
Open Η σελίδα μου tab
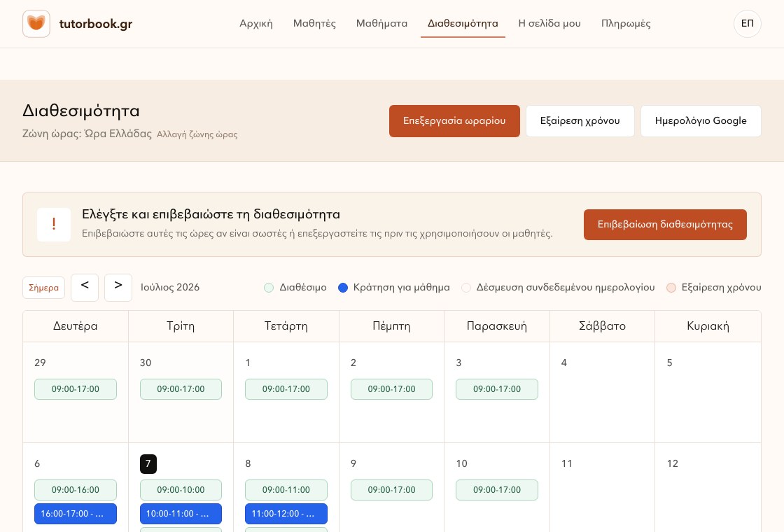coord(549,24)
